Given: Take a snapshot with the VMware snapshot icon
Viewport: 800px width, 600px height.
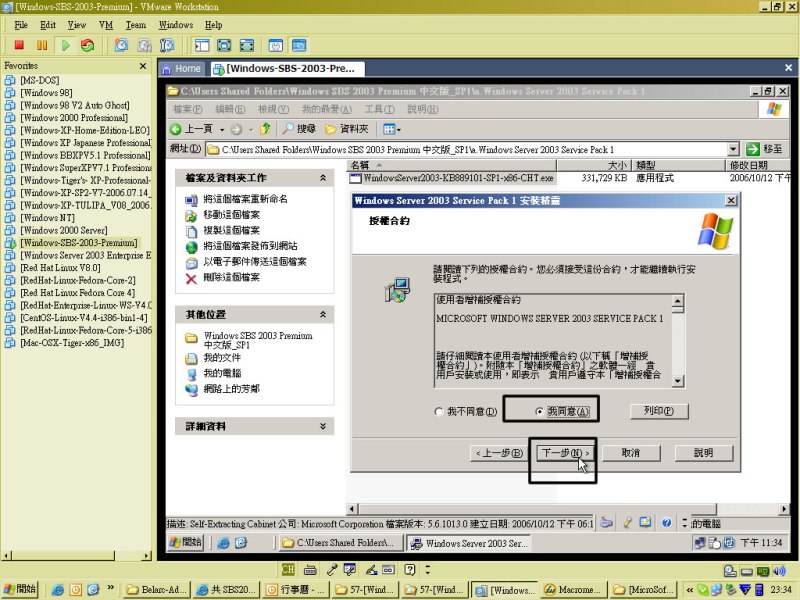Looking at the screenshot, I should click(x=121, y=45).
